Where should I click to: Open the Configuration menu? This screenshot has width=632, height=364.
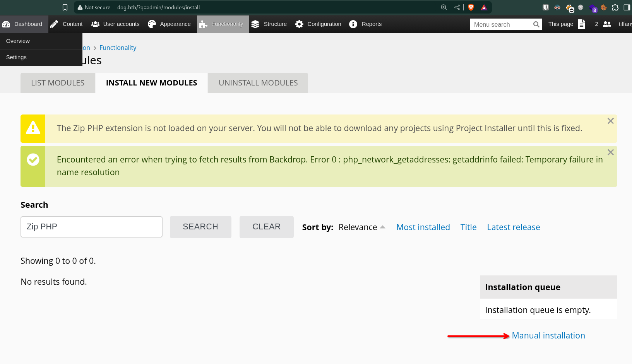point(318,24)
